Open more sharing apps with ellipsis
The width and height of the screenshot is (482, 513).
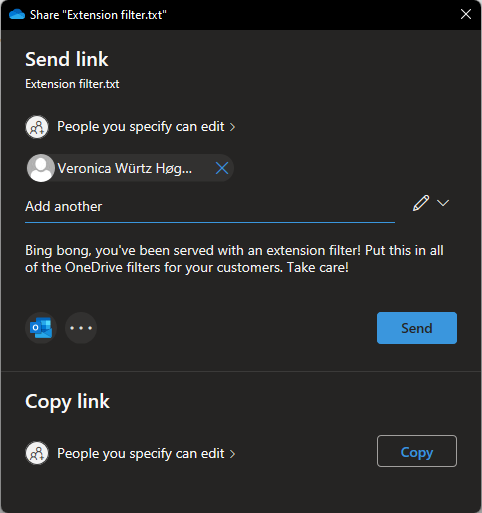point(81,328)
